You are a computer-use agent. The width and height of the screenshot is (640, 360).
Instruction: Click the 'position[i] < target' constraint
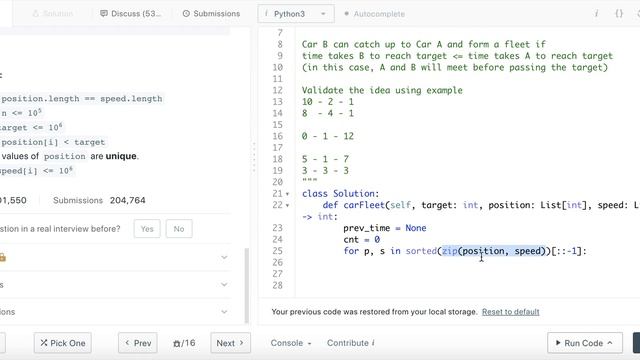[x=53, y=142]
